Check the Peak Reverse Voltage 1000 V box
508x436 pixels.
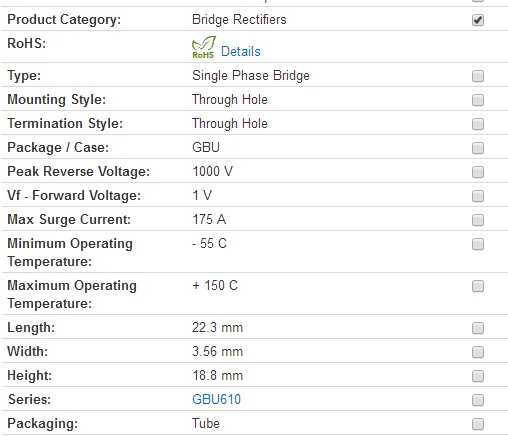coord(478,172)
